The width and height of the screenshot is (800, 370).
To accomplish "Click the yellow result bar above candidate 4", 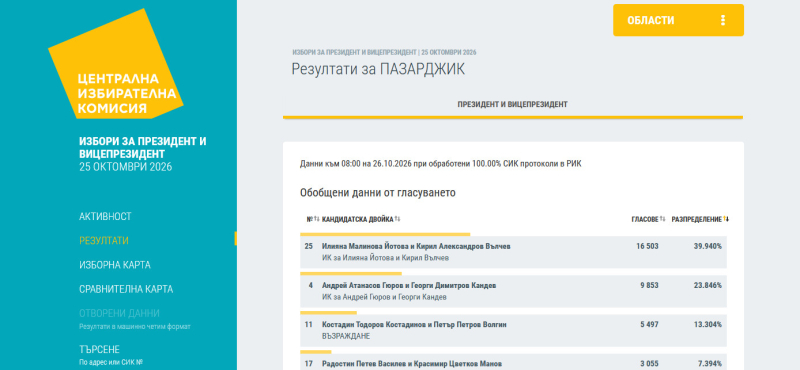I will 351,274.
